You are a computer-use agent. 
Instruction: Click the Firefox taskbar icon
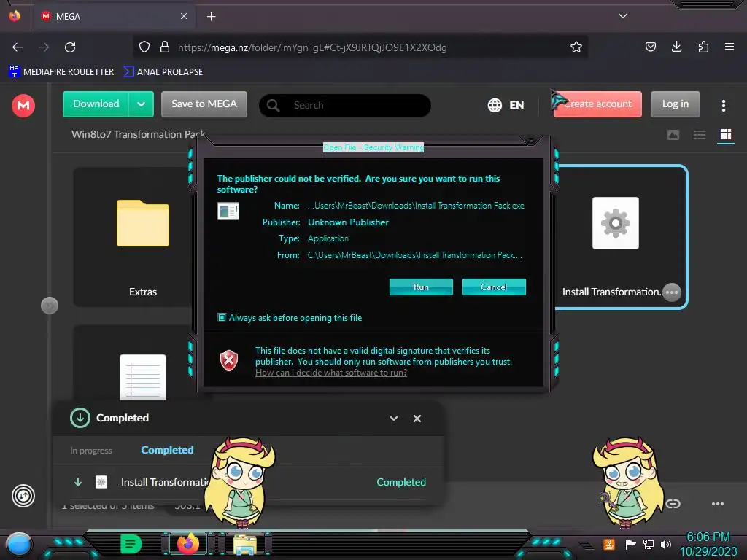188,543
